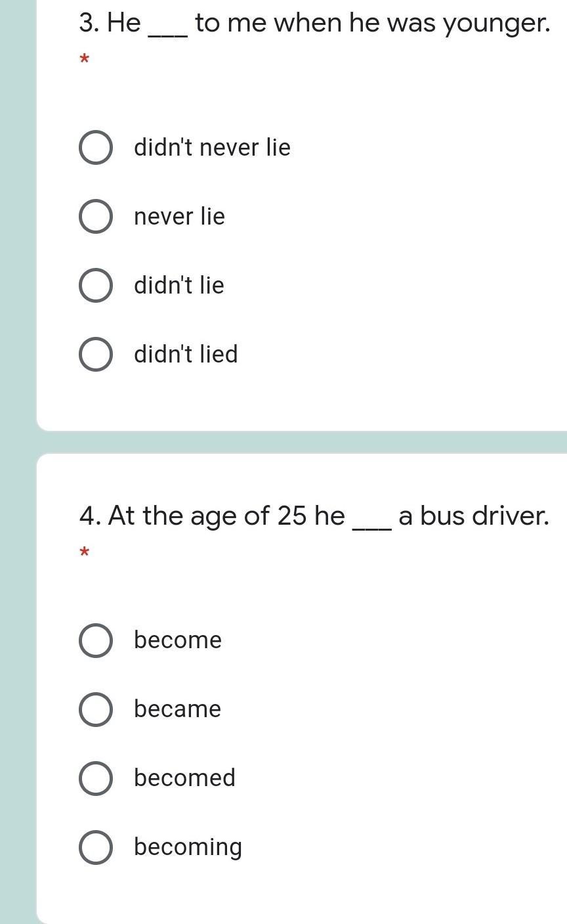Click the "becomed" answer label text
567x924 pixels.
pos(184,778)
